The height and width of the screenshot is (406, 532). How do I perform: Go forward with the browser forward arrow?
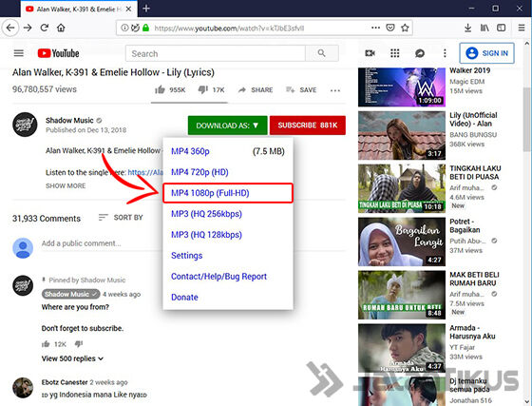[x=28, y=28]
